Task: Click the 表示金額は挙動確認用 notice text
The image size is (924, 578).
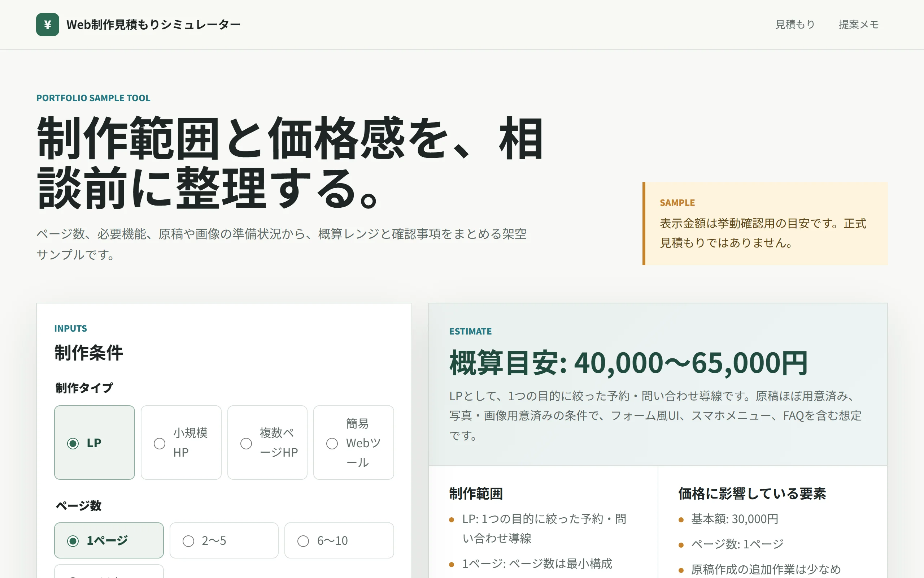Action: 763,233
